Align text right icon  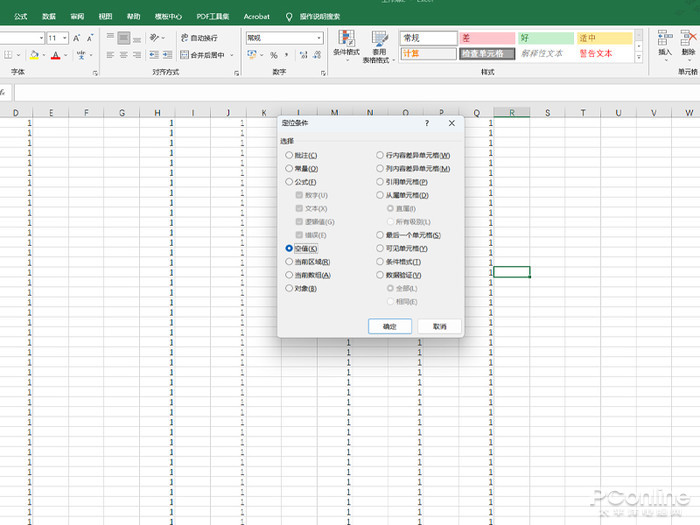click(x=137, y=55)
